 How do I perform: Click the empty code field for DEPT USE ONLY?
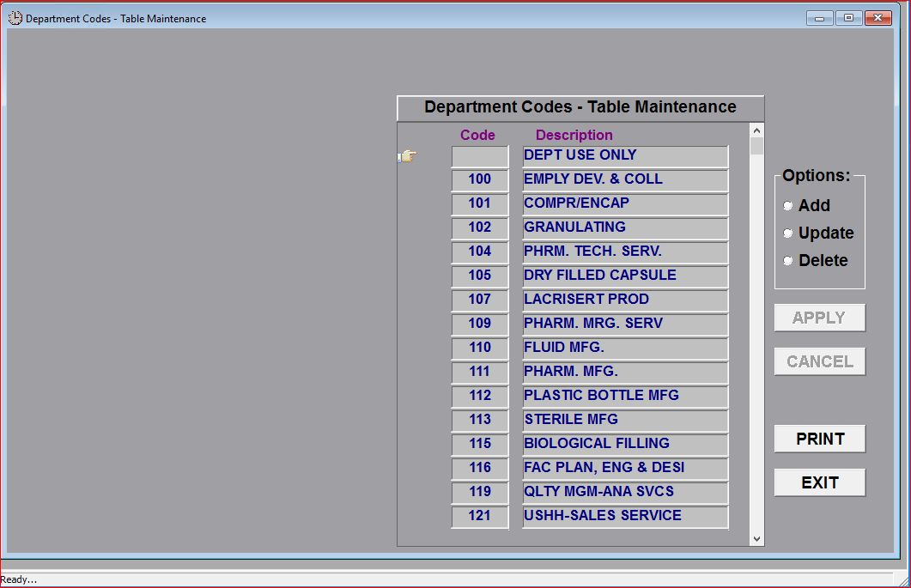pyautogui.click(x=480, y=156)
